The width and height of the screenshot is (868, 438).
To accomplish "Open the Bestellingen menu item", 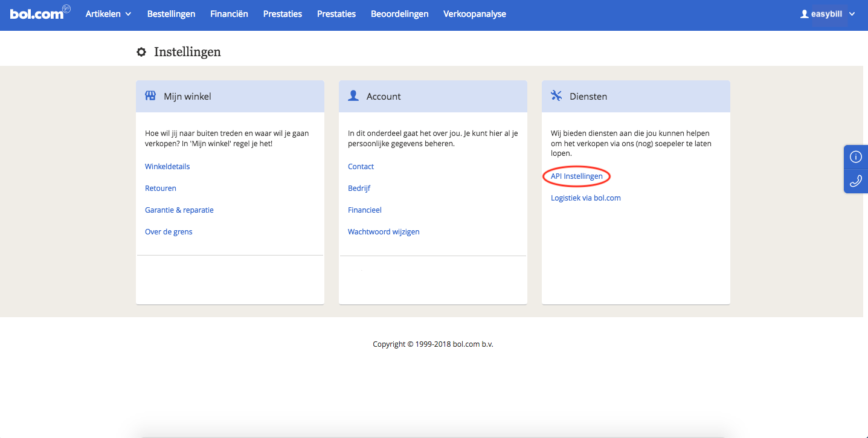I will click(x=171, y=14).
